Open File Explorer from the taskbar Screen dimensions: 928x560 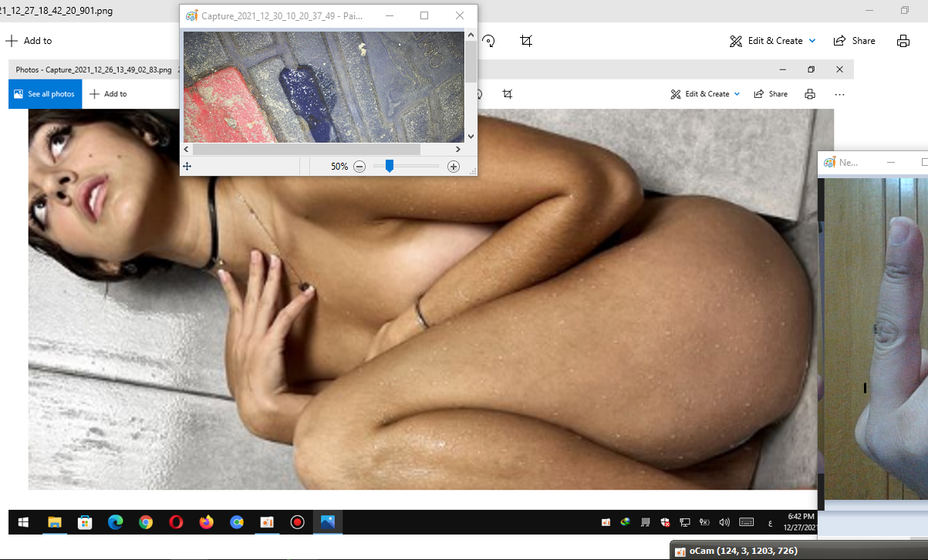[55, 522]
